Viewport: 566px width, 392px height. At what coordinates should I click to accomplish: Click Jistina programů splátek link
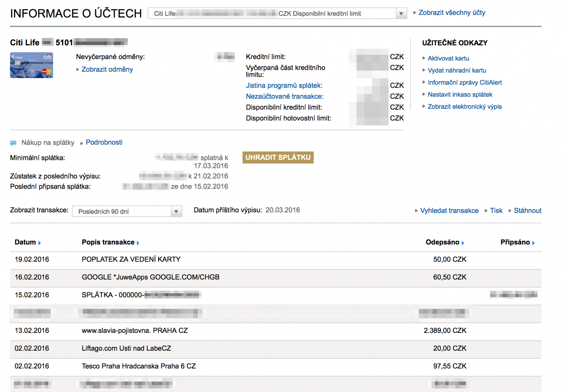pos(284,86)
